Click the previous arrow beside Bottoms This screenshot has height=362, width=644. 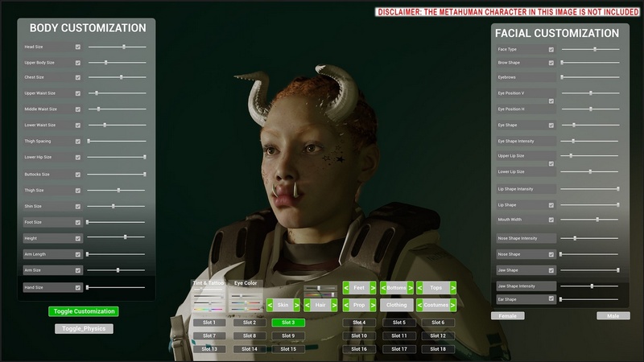pyautogui.click(x=382, y=287)
